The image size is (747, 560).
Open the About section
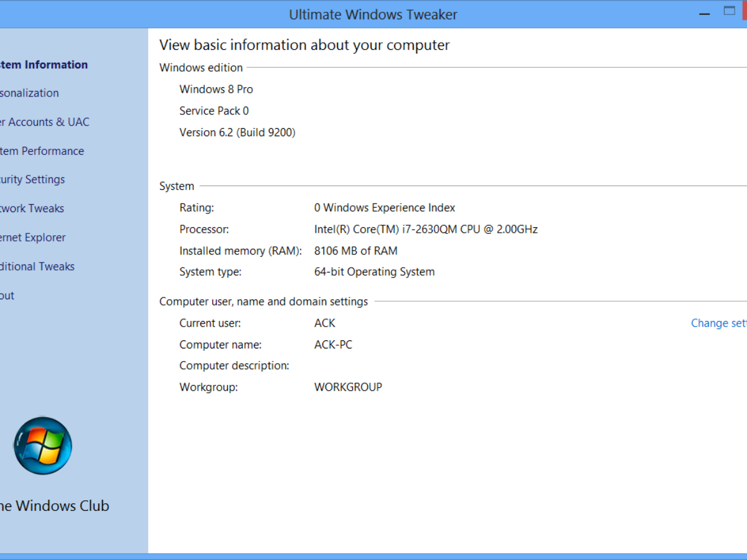point(7,296)
